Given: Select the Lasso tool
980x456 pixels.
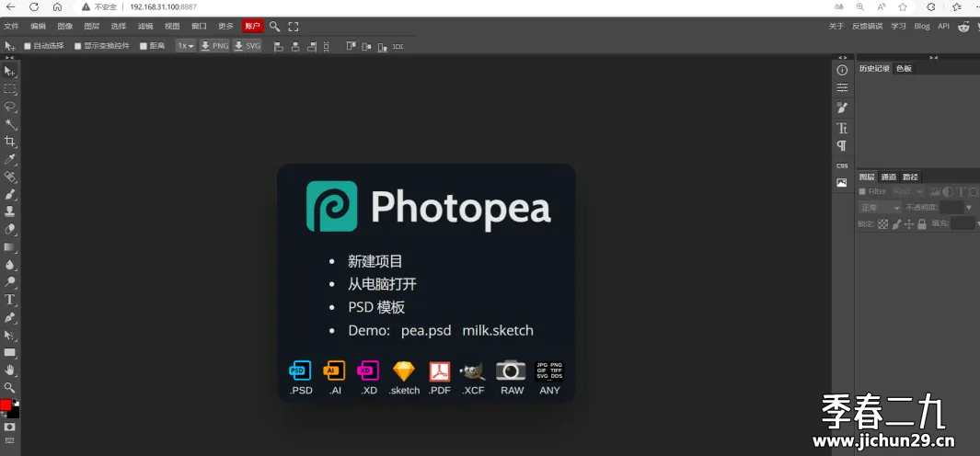Looking at the screenshot, I should coord(10,107).
